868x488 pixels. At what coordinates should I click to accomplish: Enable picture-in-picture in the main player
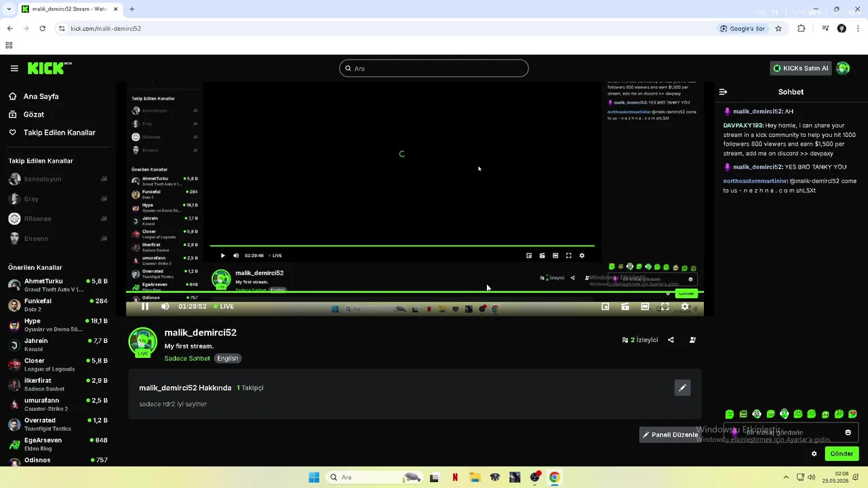click(606, 306)
